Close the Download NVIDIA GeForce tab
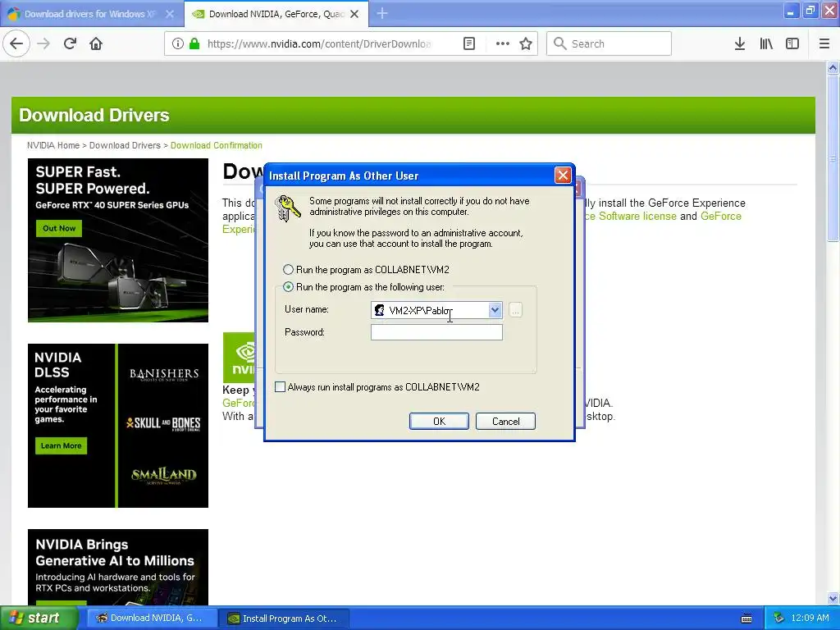The image size is (840, 630). pos(354,14)
